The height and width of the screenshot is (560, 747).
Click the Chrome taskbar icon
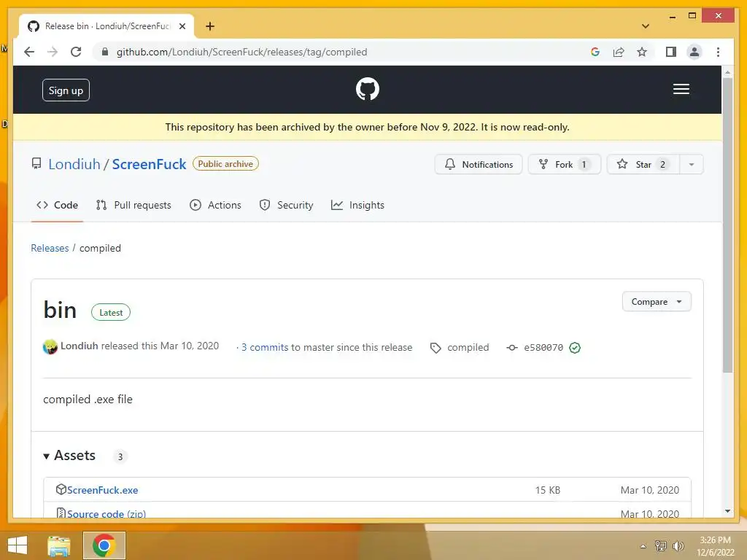[104, 545]
